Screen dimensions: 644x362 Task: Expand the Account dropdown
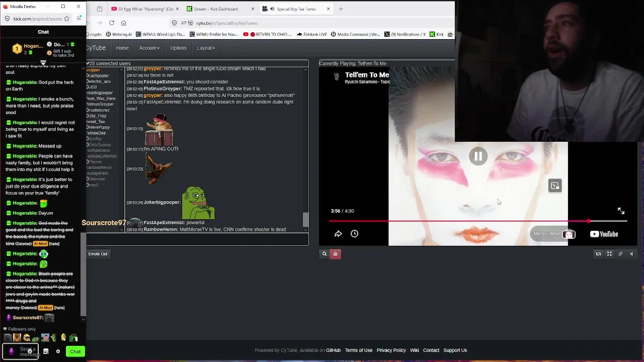pos(149,48)
